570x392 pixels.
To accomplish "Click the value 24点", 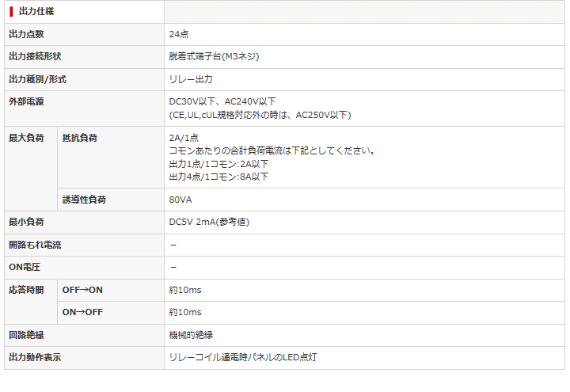I will pos(179,34).
